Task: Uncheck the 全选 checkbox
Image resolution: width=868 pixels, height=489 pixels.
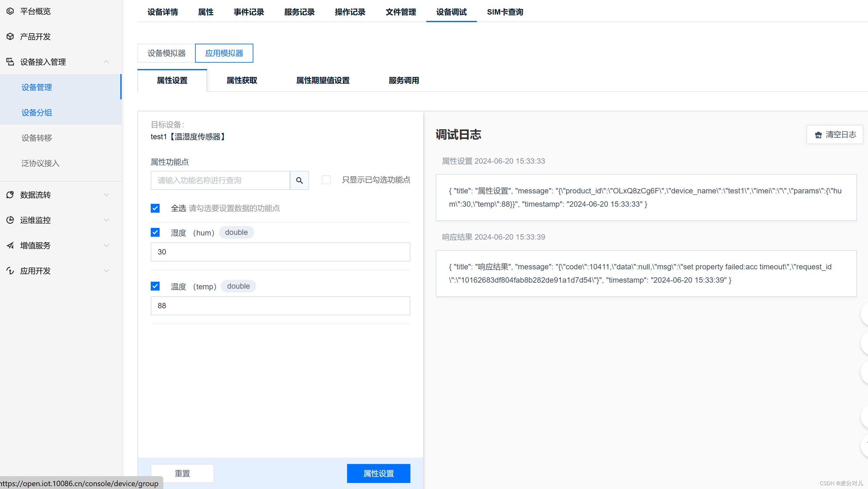Action: click(155, 208)
